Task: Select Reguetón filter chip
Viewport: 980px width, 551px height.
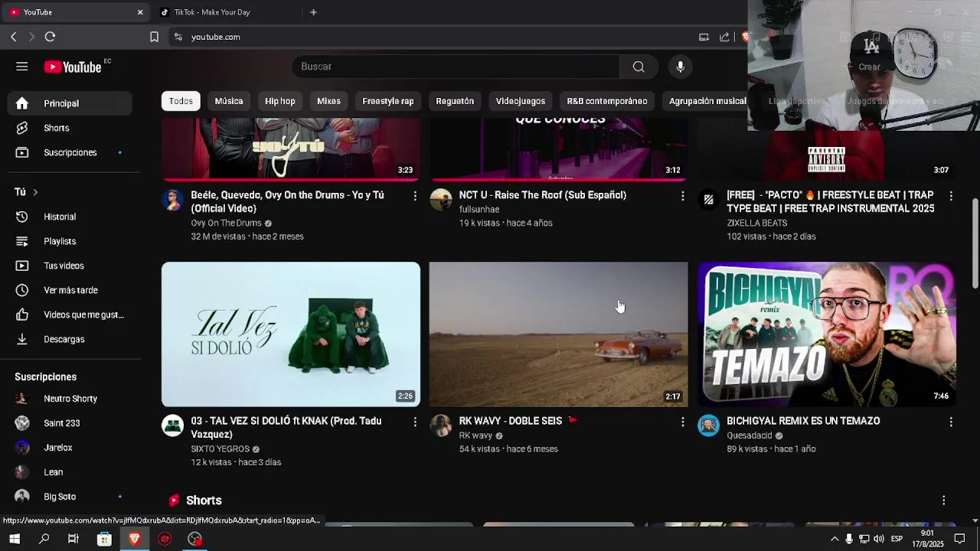Action: click(x=455, y=101)
